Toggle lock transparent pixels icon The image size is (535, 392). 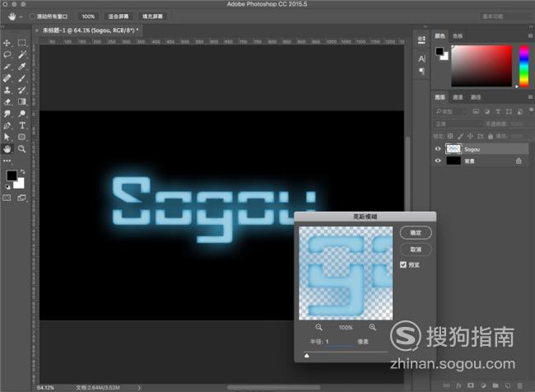pos(450,136)
